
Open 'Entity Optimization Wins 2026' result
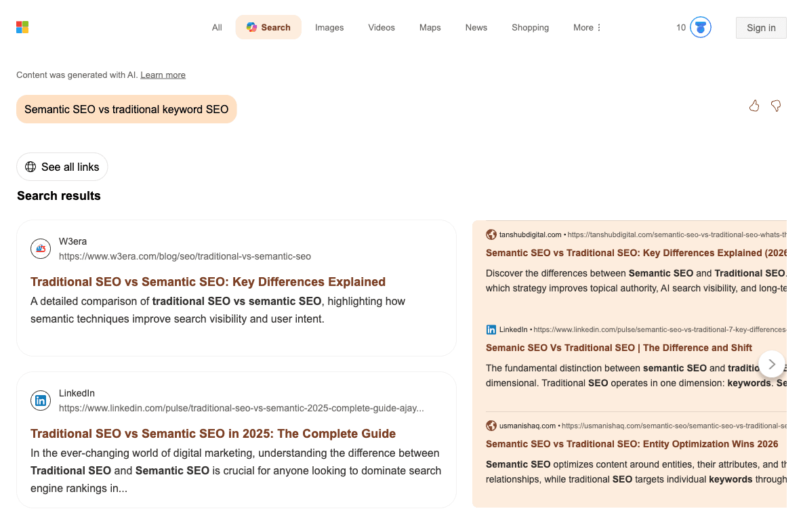coord(632,444)
